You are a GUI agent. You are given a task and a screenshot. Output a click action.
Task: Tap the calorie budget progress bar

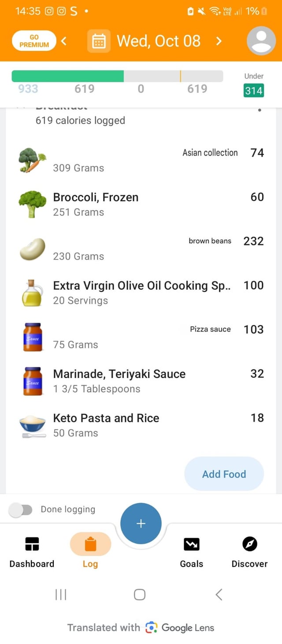(x=117, y=76)
